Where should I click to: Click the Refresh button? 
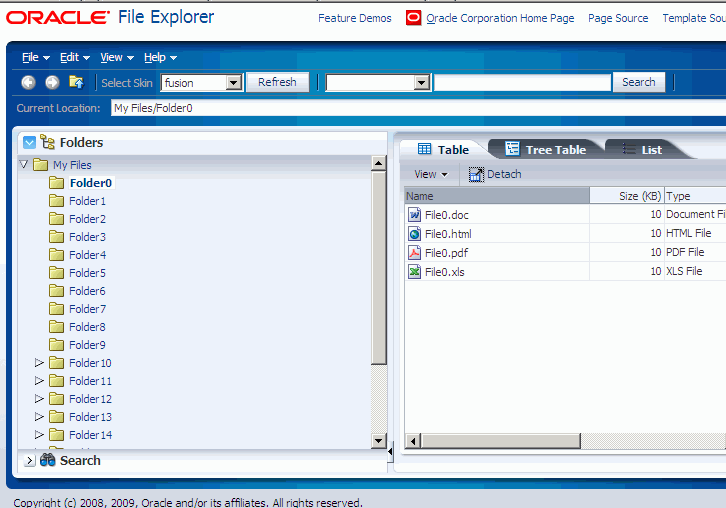tap(277, 82)
